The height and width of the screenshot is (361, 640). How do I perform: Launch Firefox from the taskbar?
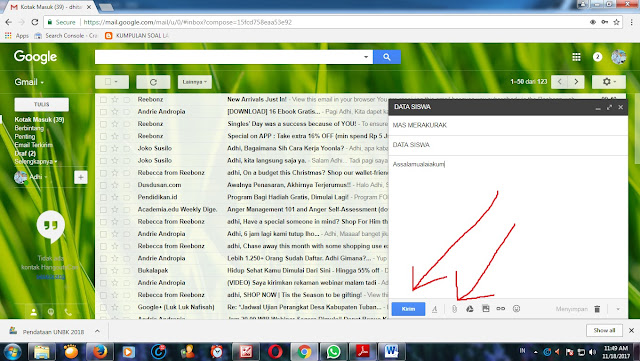[x=100, y=352]
